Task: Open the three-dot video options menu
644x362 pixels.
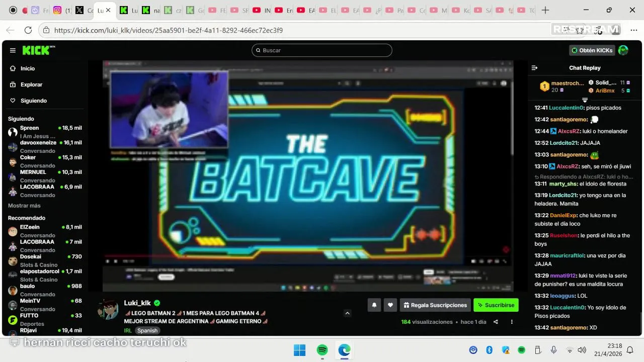Action: tap(512, 322)
